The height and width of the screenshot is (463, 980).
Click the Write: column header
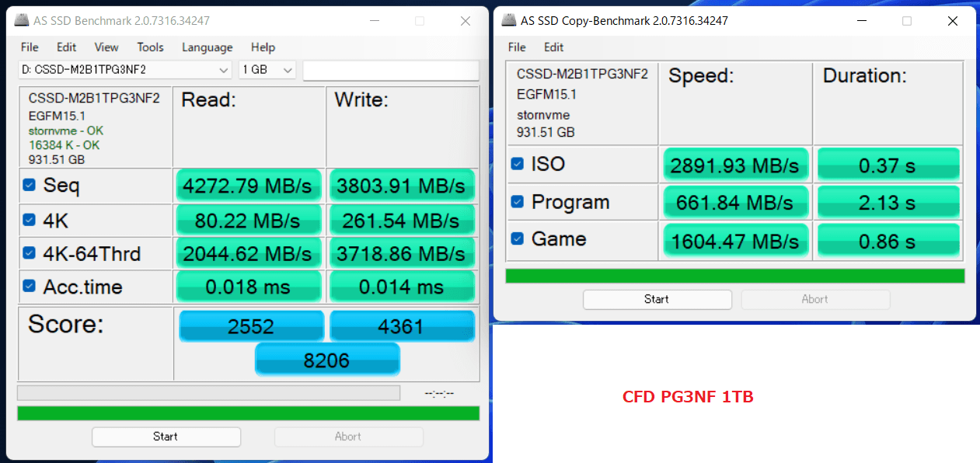click(361, 99)
